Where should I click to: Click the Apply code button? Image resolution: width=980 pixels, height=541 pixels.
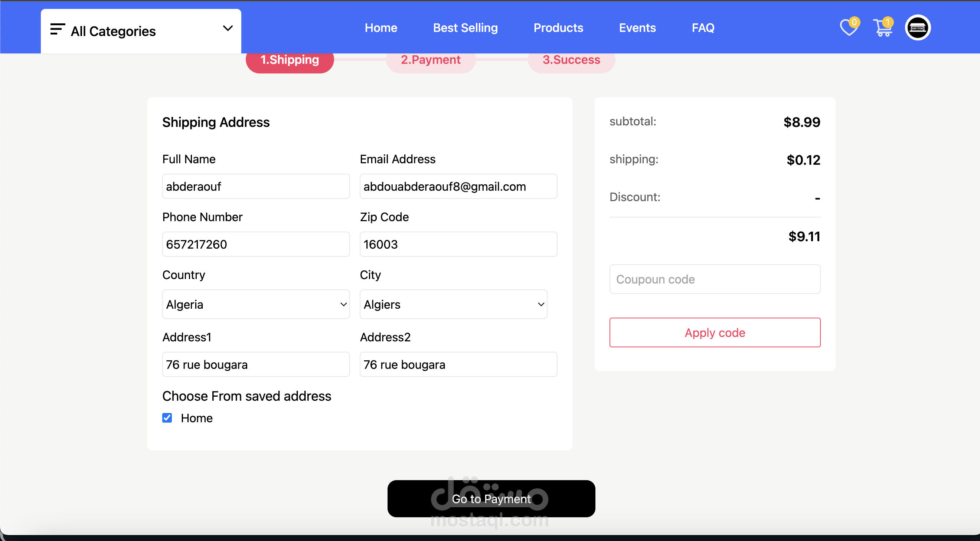click(715, 332)
